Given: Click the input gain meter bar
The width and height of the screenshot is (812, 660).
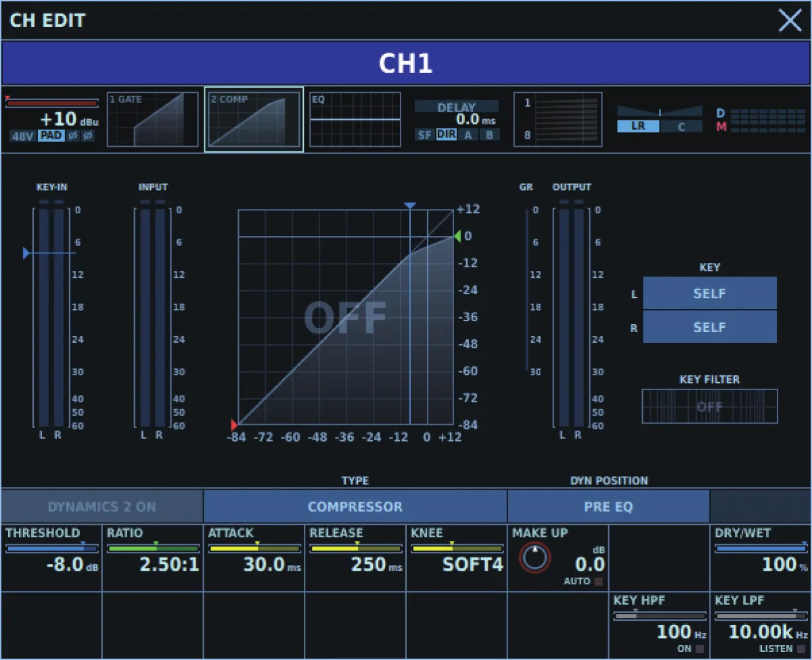Looking at the screenshot, I should [x=52, y=103].
